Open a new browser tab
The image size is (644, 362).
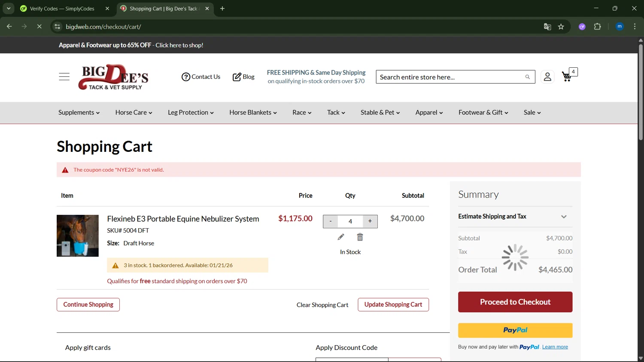[x=222, y=9]
